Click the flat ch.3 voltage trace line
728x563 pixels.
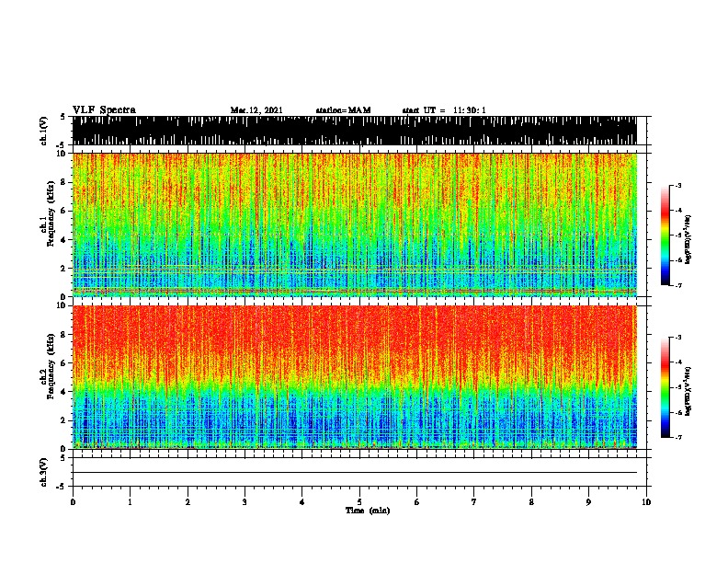[x=355, y=473]
